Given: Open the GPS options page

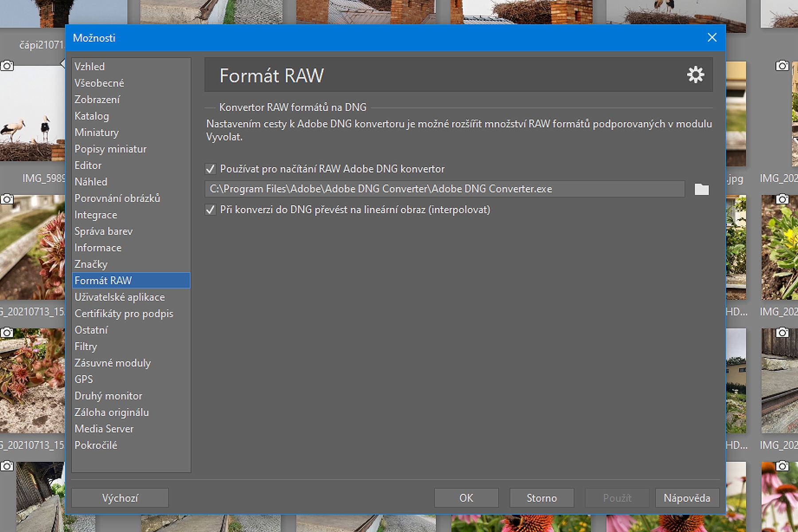Looking at the screenshot, I should click(x=84, y=379).
